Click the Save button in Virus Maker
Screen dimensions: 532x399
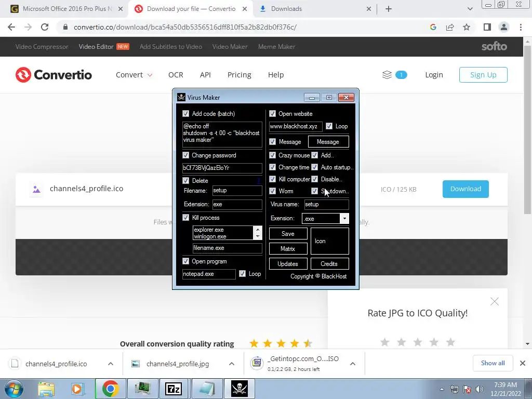point(288,234)
